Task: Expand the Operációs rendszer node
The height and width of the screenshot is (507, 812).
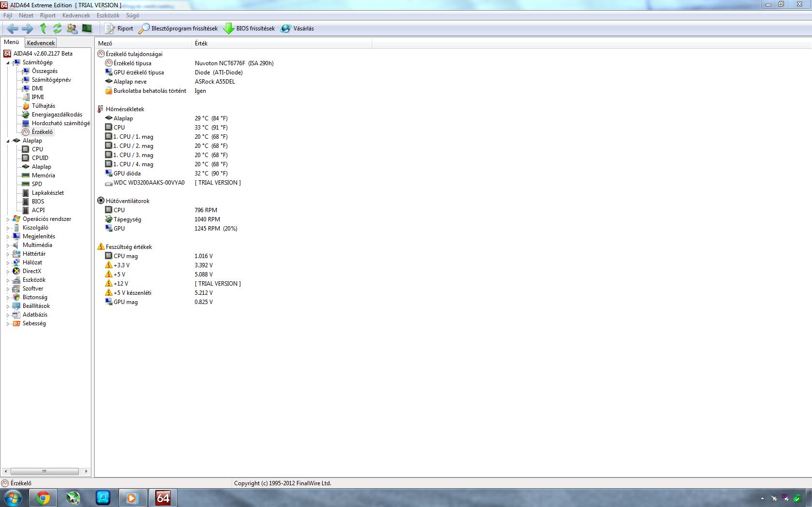Action: tap(8, 219)
